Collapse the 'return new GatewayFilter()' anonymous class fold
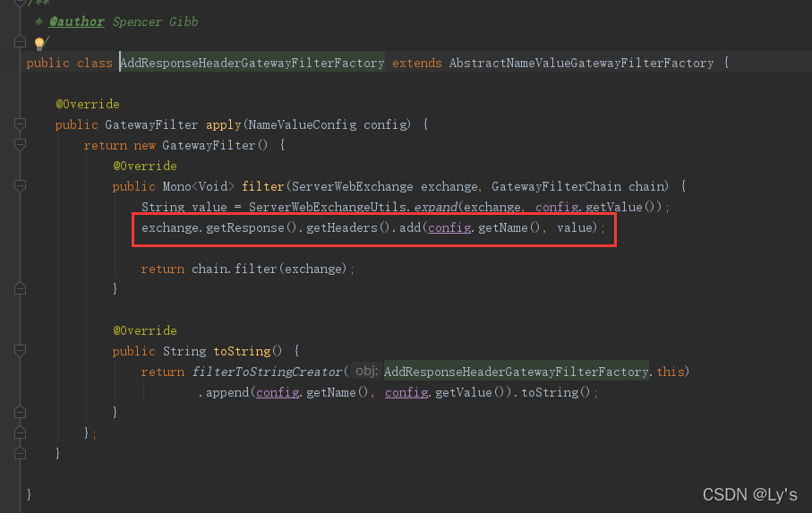This screenshot has height=513, width=812. tap(21, 145)
